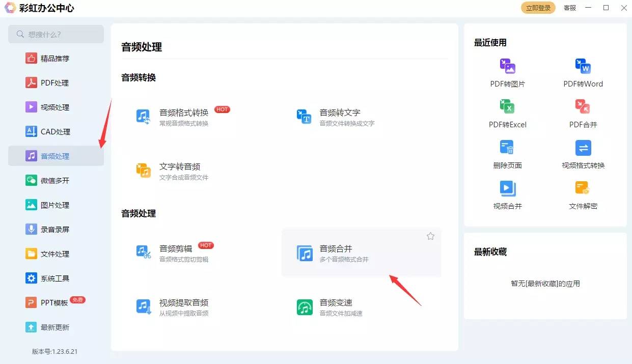Screen dimensions: 632x364
Task: Select 精品推荐 in the sidebar
Action: pyautogui.click(x=56, y=58)
